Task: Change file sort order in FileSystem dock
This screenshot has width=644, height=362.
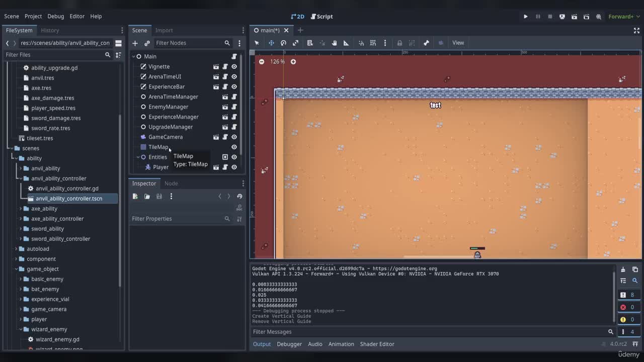Action: pyautogui.click(x=118, y=55)
